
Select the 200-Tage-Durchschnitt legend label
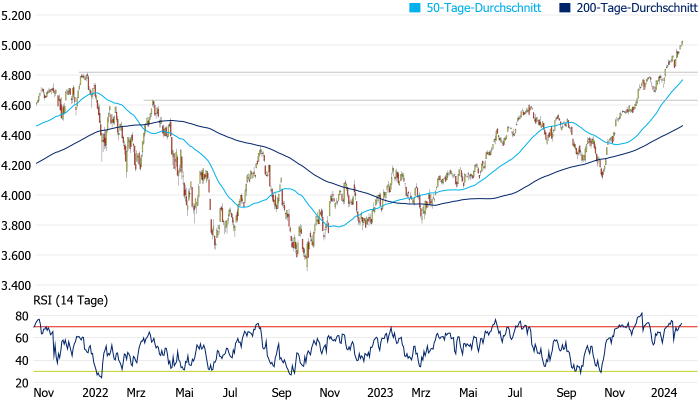point(637,8)
